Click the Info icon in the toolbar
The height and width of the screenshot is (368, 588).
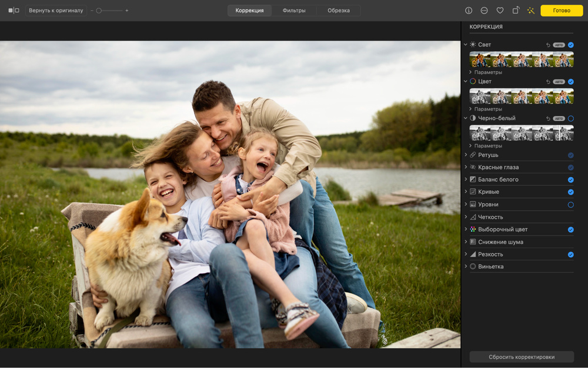(469, 11)
